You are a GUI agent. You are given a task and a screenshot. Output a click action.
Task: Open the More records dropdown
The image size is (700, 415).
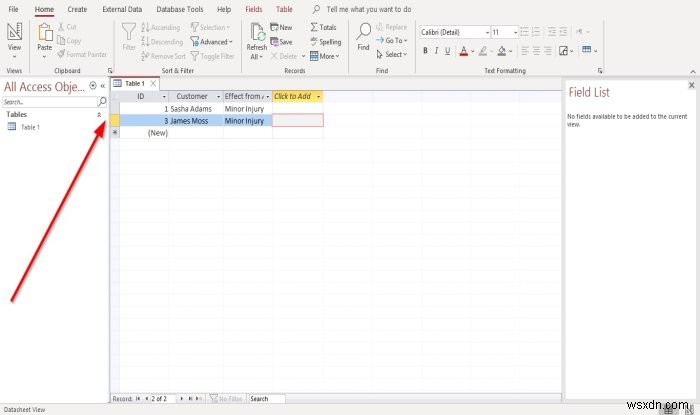click(x=325, y=56)
